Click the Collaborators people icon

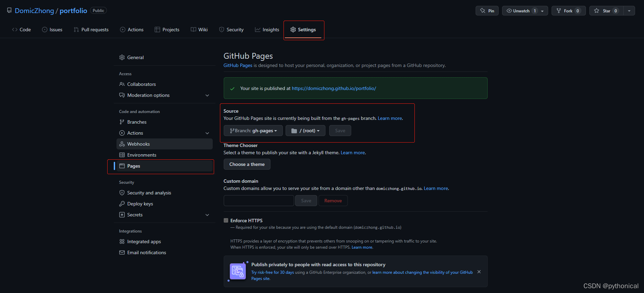click(122, 84)
